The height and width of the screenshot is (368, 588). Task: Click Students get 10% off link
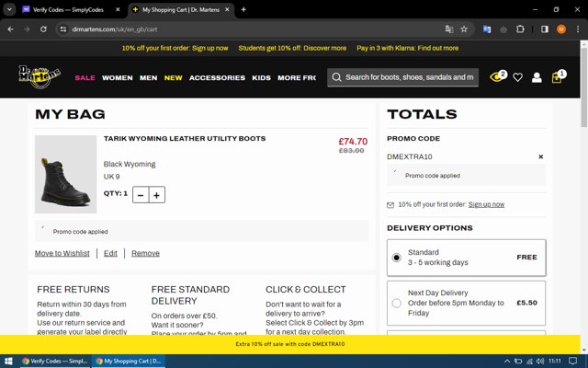(x=292, y=48)
